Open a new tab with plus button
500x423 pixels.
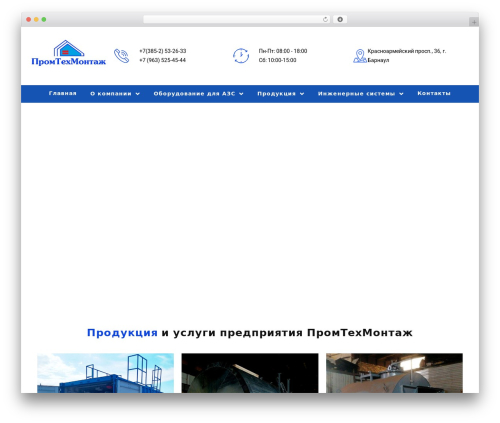(474, 22)
